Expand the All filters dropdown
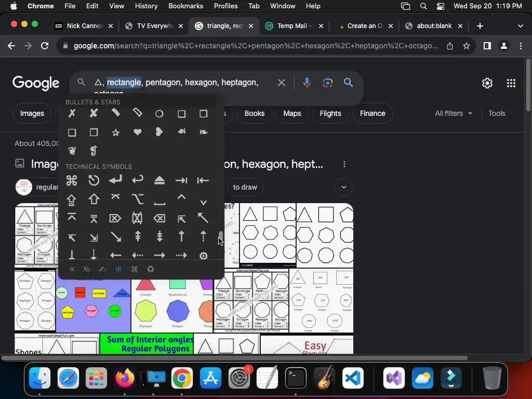 coord(453,113)
